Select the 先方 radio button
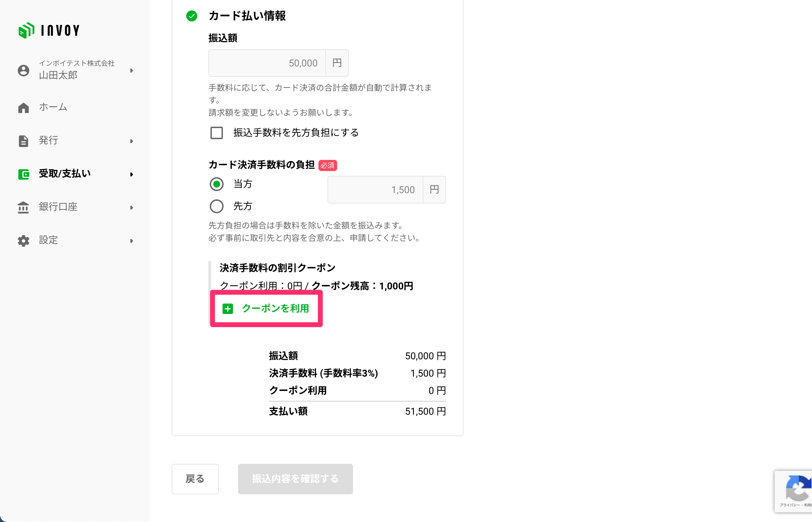The width and height of the screenshot is (812, 522). 217,206
